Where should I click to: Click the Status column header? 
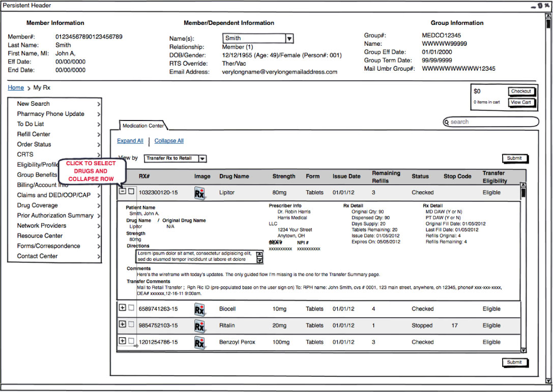tap(420, 176)
